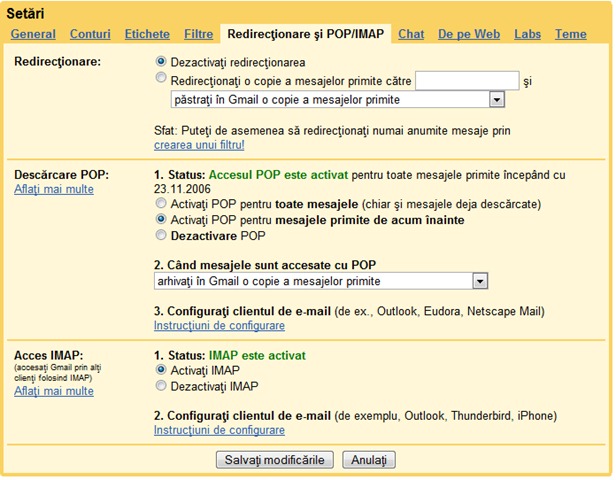Open the Teme tab
This screenshot has height=480, width=616.
pyautogui.click(x=570, y=34)
